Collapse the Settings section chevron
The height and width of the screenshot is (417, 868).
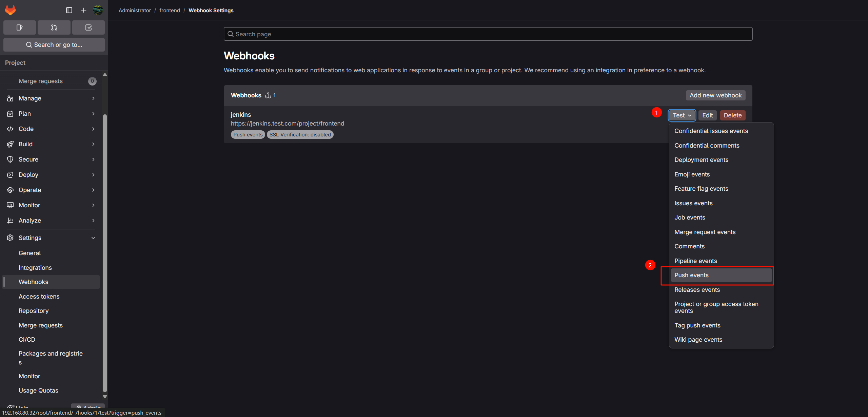point(93,238)
